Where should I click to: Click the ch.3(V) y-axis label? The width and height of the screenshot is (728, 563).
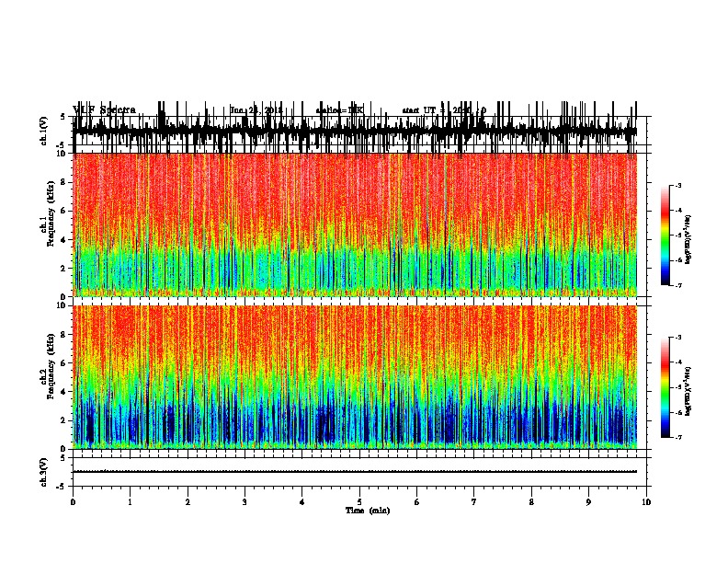(x=44, y=472)
